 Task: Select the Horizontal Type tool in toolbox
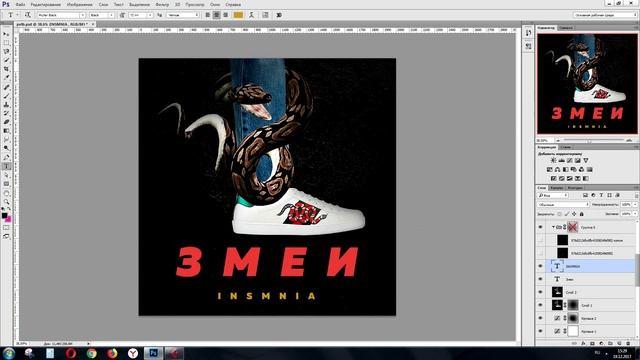point(6,166)
